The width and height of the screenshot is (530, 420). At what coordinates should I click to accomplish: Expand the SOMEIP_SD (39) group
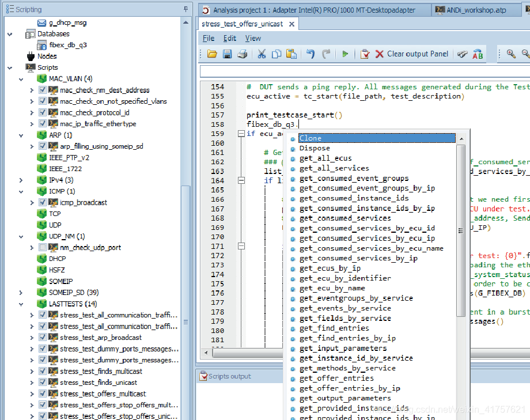tap(21, 293)
